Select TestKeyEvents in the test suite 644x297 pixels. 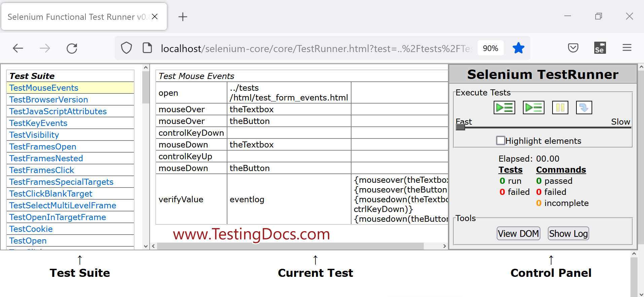click(38, 123)
